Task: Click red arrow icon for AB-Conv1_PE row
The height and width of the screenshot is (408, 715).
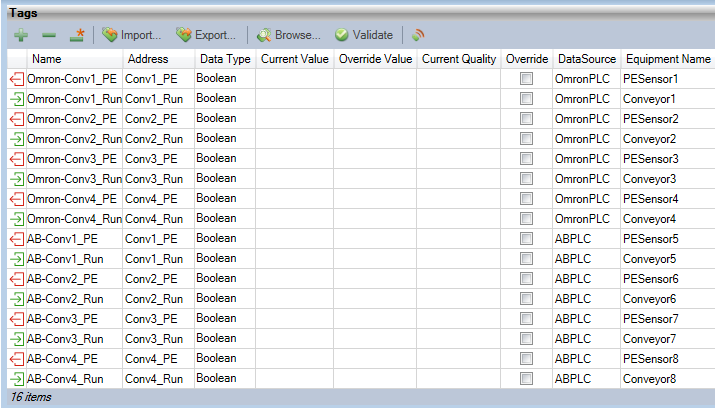Action: (x=17, y=239)
